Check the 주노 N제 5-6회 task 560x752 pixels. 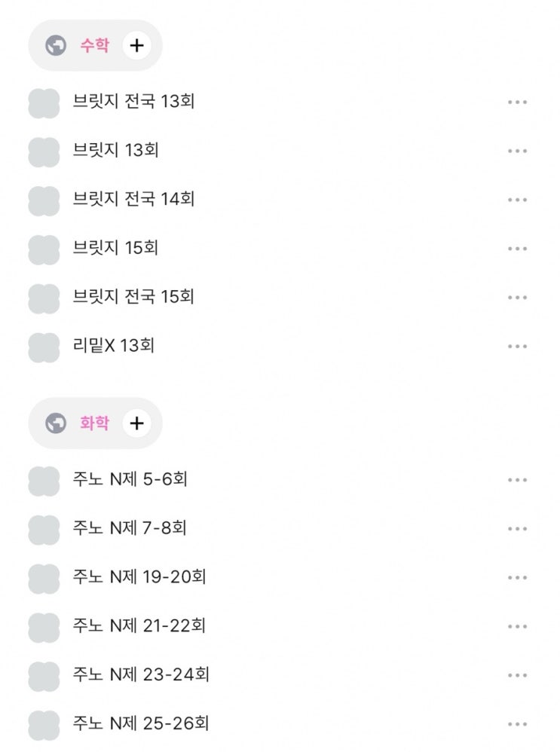click(44, 481)
